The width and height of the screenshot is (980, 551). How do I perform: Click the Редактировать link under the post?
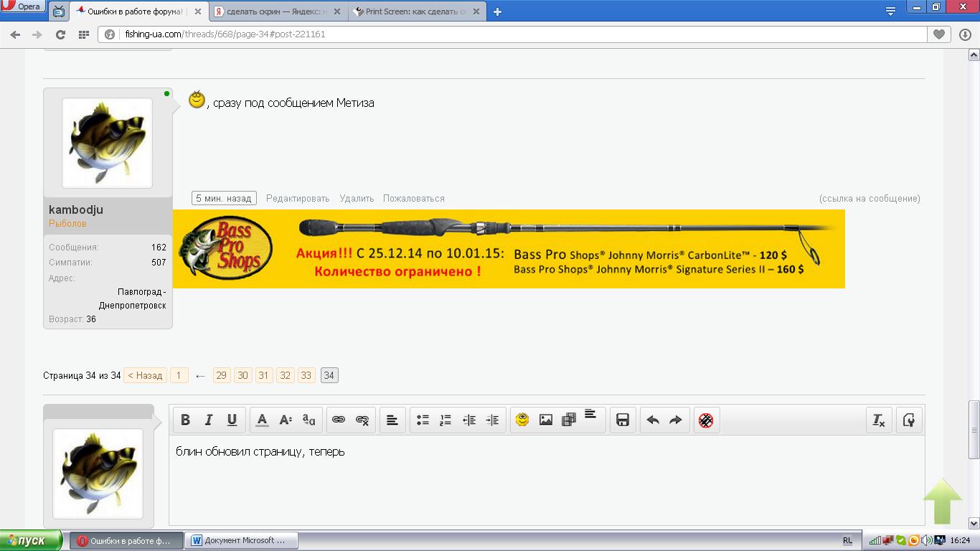[298, 199]
